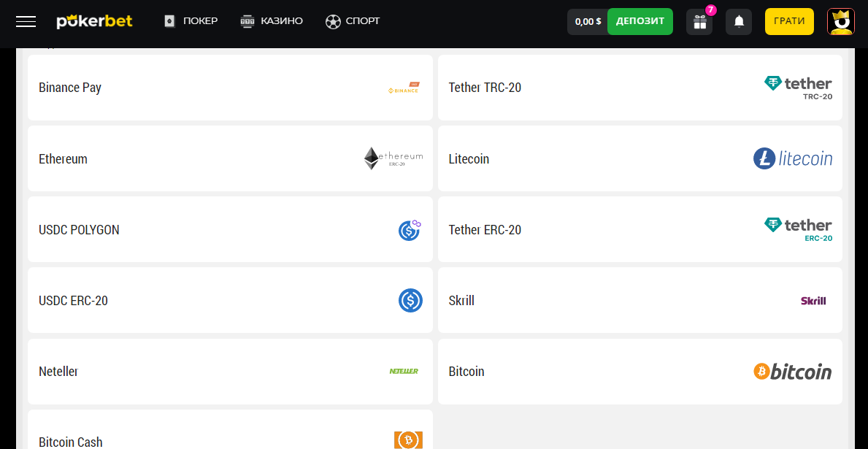This screenshot has width=868, height=449.
Task: Click the Ethereum ERC-20 logo
Action: pyautogui.click(x=393, y=158)
